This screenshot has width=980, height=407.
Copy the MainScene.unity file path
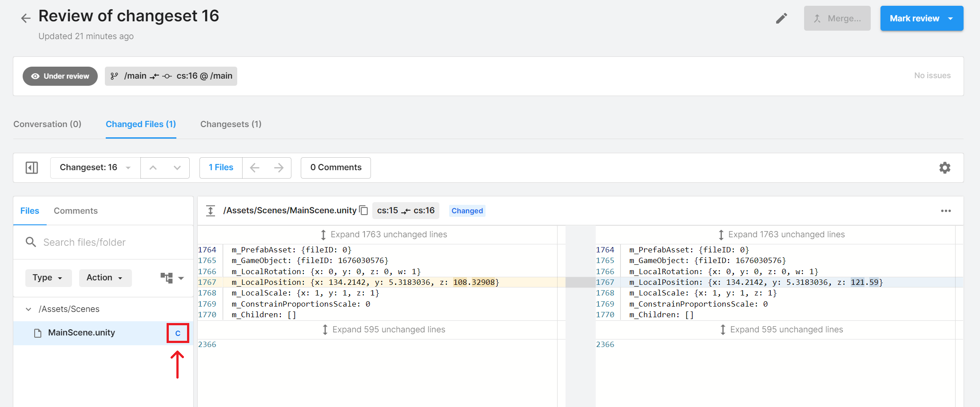click(x=364, y=210)
